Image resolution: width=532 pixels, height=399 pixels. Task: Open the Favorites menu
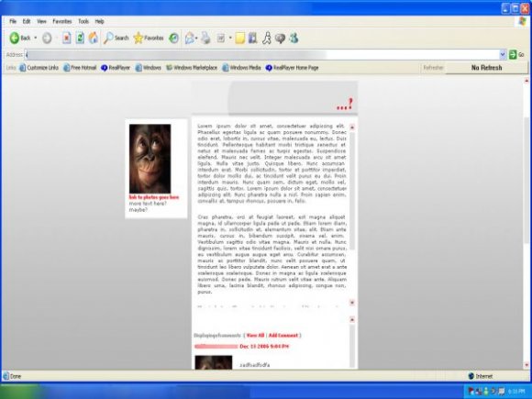click(x=62, y=21)
